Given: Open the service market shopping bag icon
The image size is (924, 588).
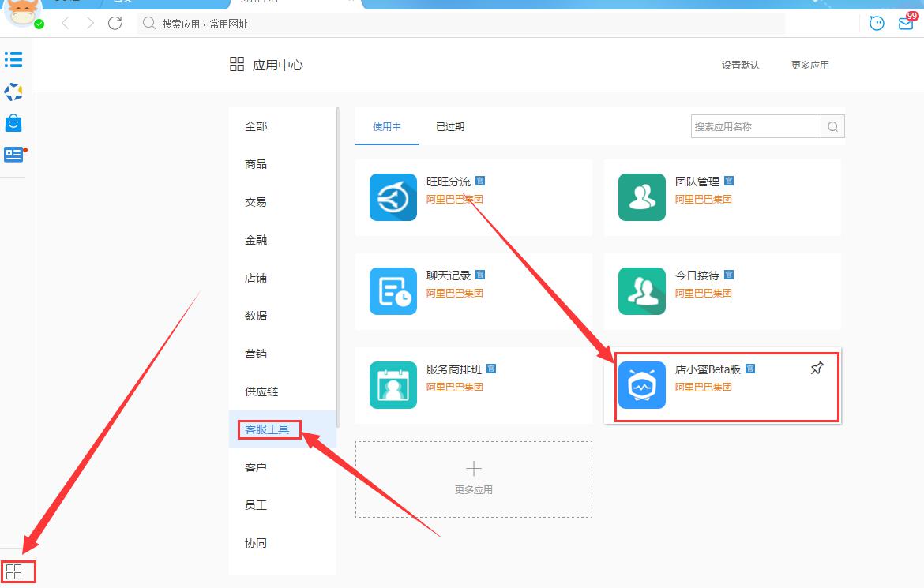Looking at the screenshot, I should point(13,123).
